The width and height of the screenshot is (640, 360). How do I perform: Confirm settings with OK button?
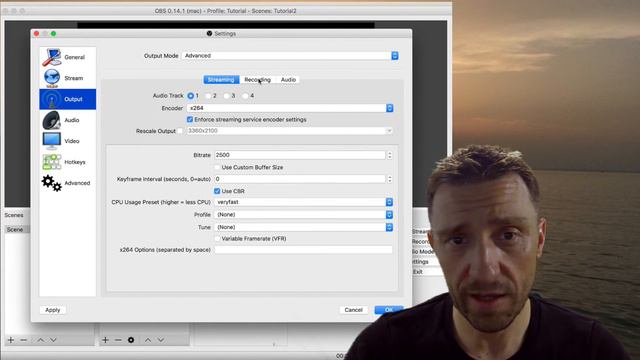coord(389,310)
